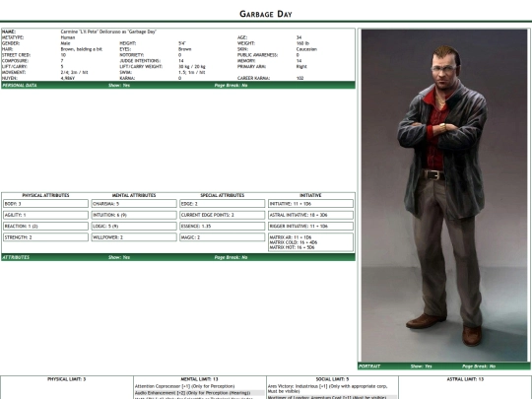This screenshot has width=532, height=399.
Task: Click the REACTION: 1 (2) attribute box
Action: (x=45, y=226)
